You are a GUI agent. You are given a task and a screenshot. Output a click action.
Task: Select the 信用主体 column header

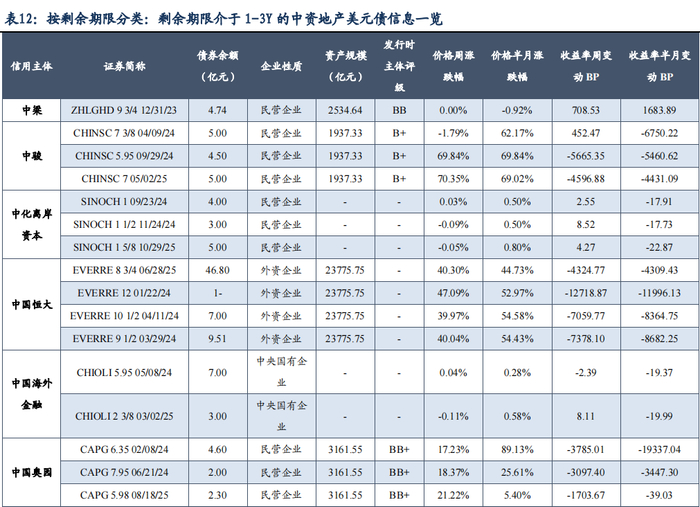(x=31, y=66)
